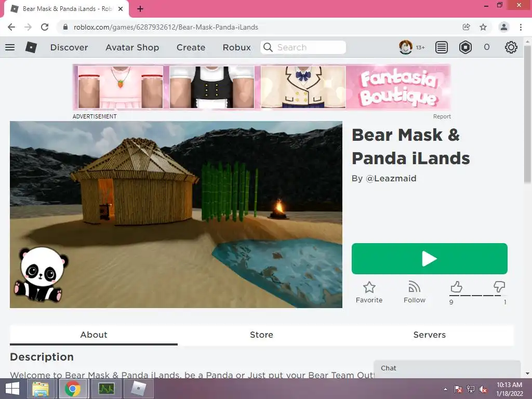Open Roblox taskbar app icon
Viewport: 532px width, 399px height.
click(x=138, y=389)
